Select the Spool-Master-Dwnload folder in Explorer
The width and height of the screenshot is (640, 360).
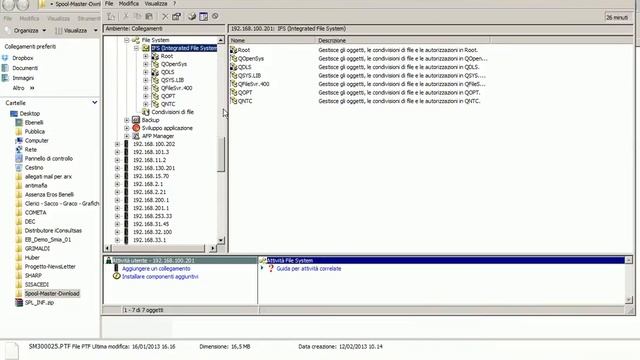click(x=52, y=293)
